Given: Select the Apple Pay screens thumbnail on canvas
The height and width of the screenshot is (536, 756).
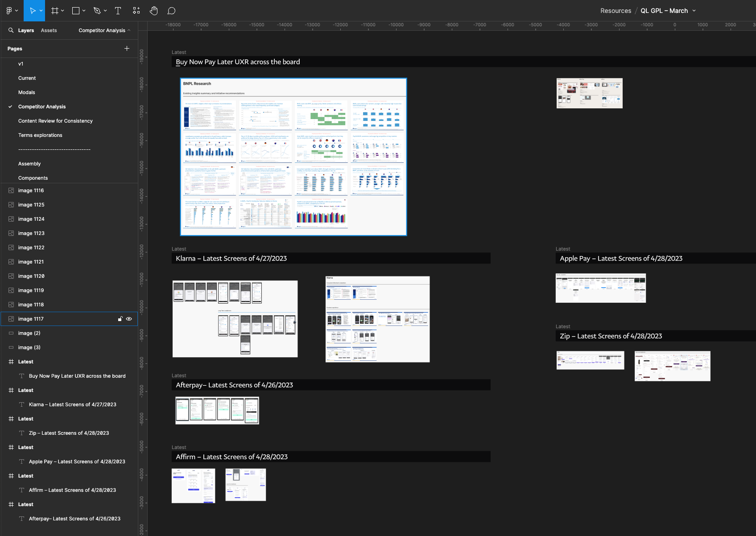Looking at the screenshot, I should point(601,288).
